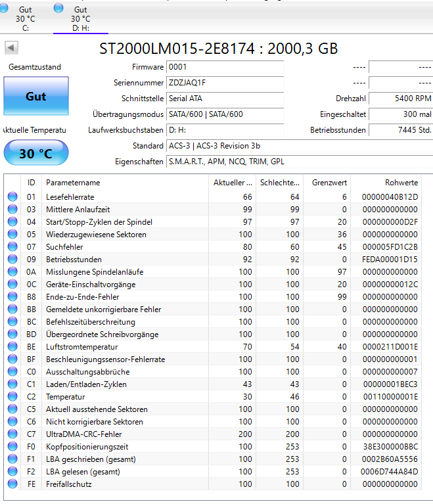Click status icon for Luftstromtemperatur
433x504 pixels.
(x=12, y=346)
